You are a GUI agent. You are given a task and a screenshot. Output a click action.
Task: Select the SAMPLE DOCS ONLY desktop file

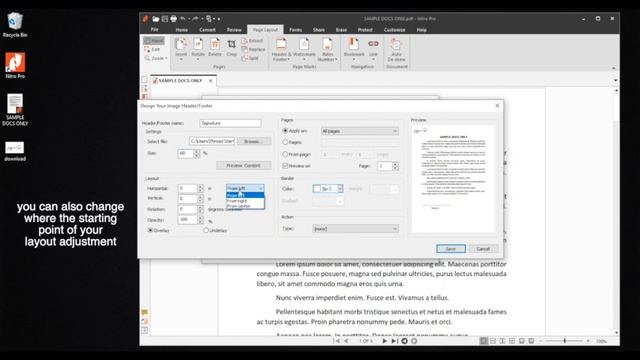click(15, 109)
